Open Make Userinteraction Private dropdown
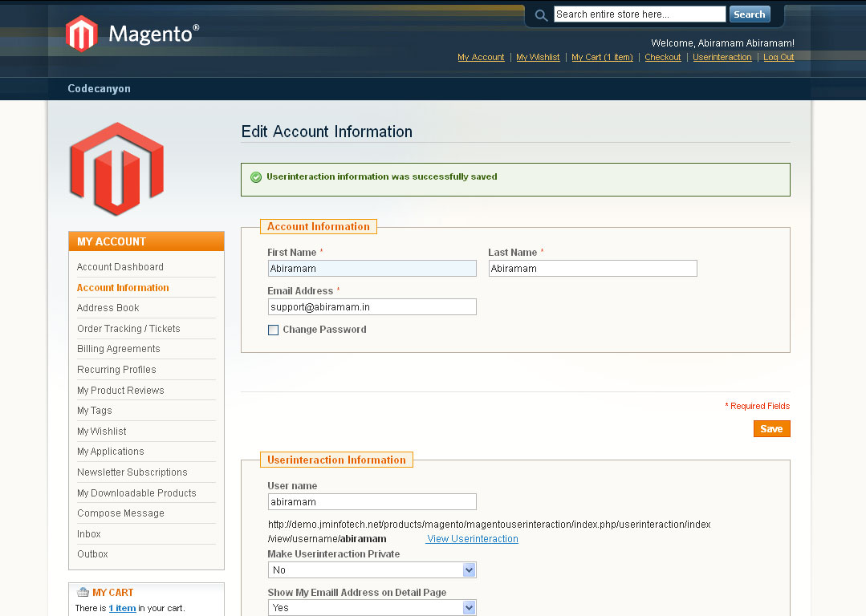This screenshot has height=616, width=866. point(372,570)
